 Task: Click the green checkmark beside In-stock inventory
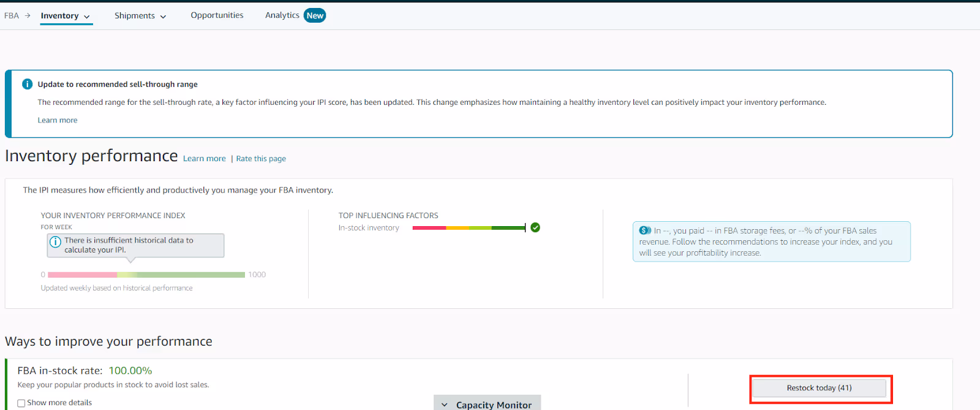pyautogui.click(x=535, y=227)
